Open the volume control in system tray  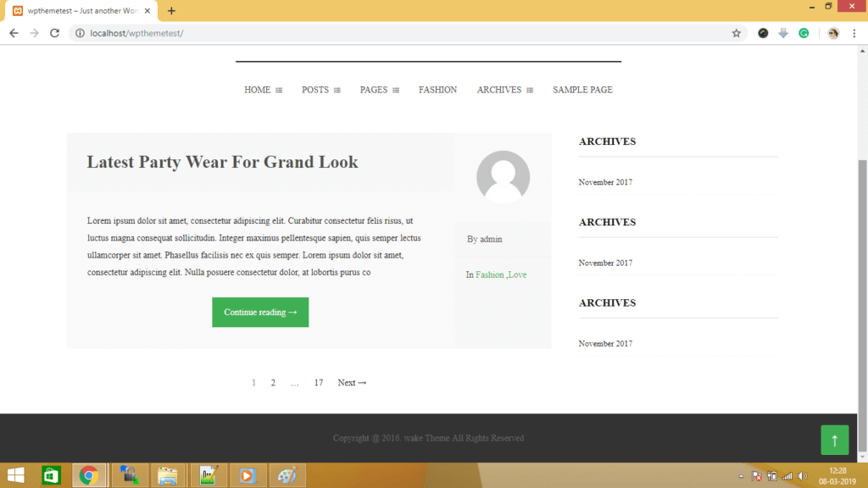803,475
